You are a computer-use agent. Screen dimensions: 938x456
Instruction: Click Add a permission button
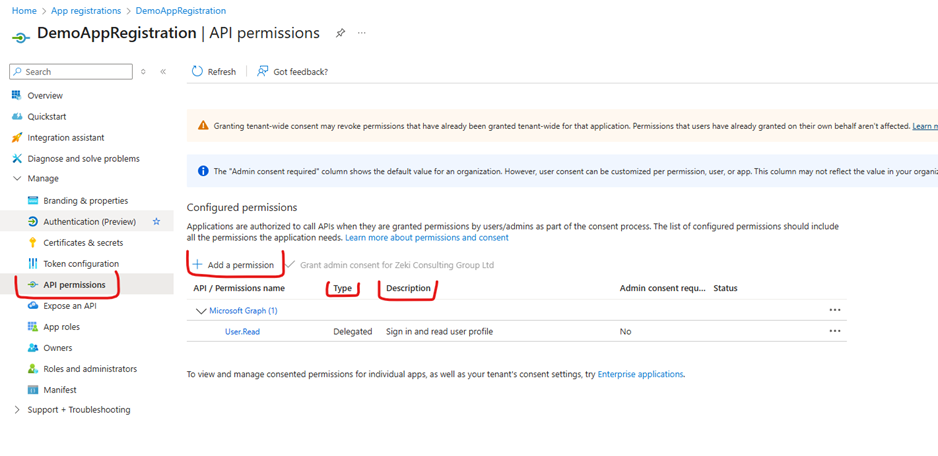pyautogui.click(x=233, y=264)
